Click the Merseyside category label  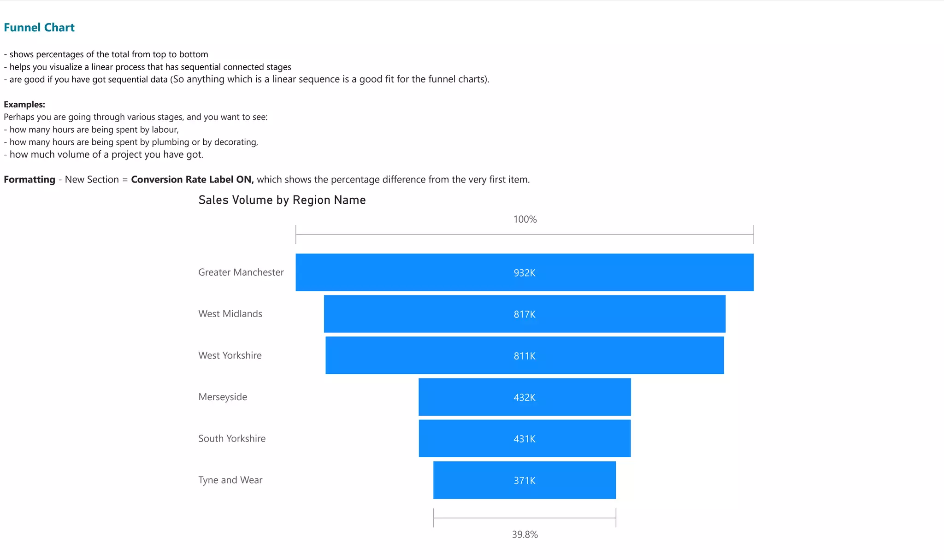[223, 397]
